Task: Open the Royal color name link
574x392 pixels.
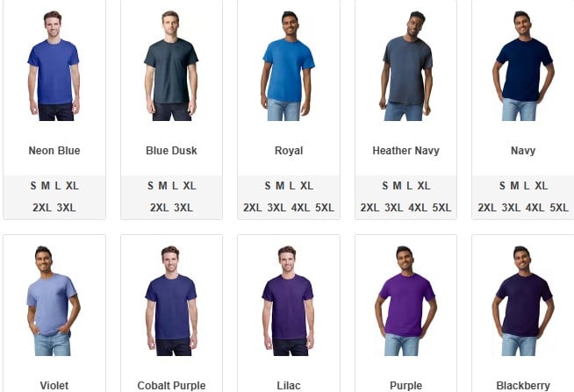Action: click(289, 151)
